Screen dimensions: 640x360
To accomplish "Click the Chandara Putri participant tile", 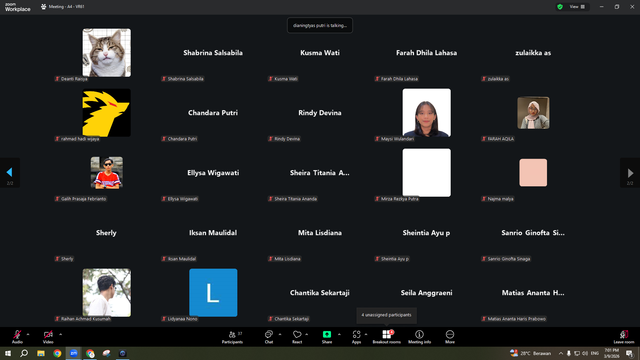I will click(213, 113).
